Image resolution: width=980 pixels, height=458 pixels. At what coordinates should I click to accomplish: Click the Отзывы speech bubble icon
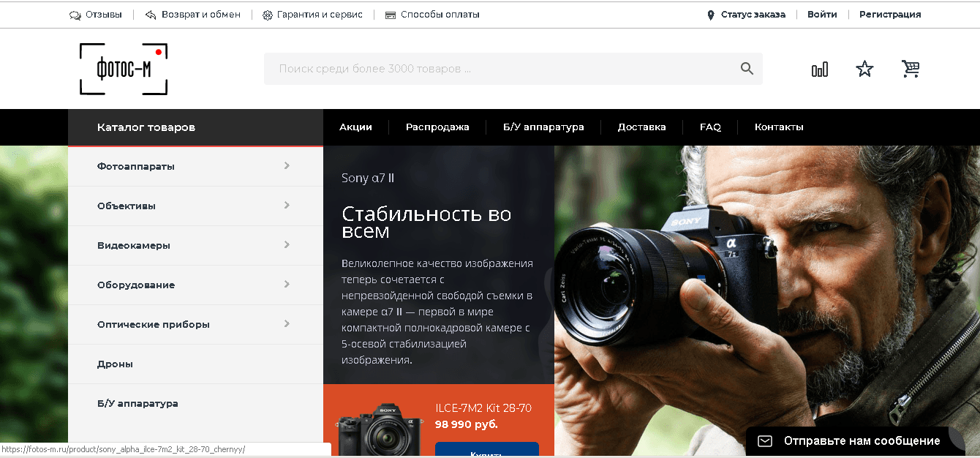74,14
